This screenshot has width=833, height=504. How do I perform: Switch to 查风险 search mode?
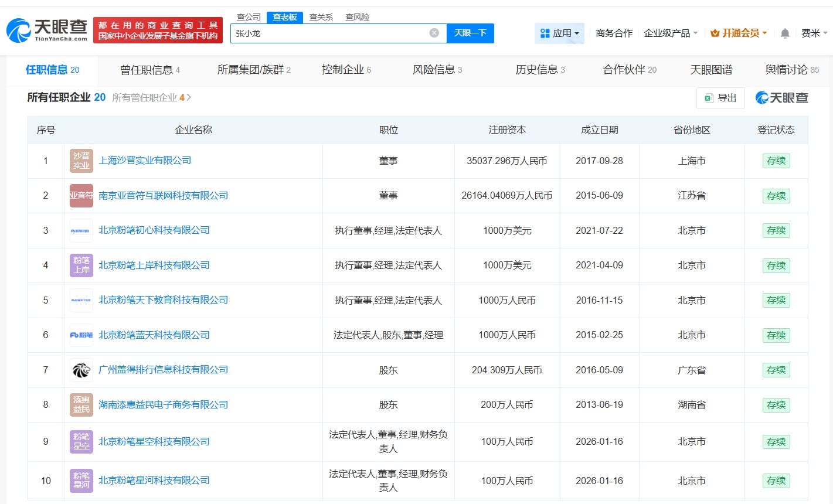[358, 17]
